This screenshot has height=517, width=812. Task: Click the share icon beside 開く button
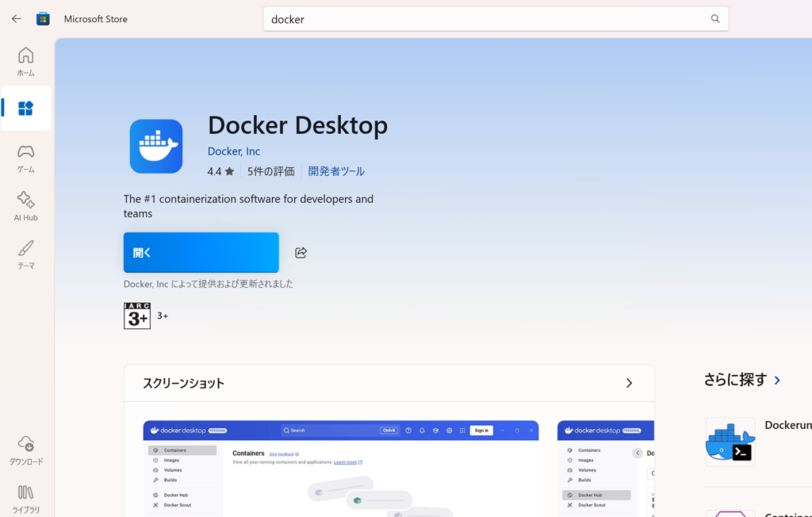(x=301, y=253)
